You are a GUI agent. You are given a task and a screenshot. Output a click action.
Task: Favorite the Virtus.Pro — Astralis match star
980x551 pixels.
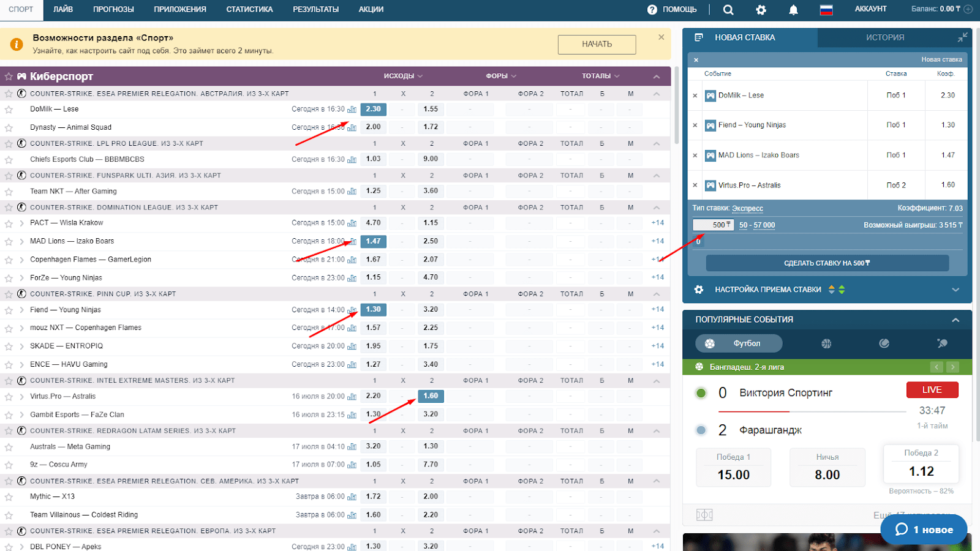(x=9, y=397)
